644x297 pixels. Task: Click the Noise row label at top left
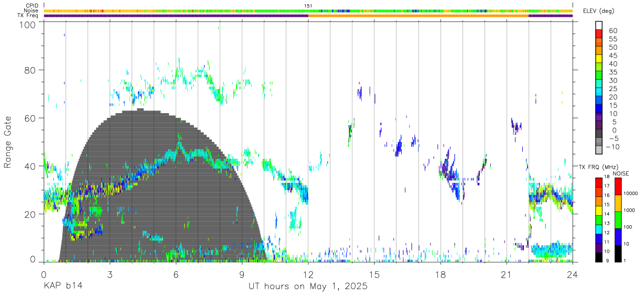[x=31, y=10]
